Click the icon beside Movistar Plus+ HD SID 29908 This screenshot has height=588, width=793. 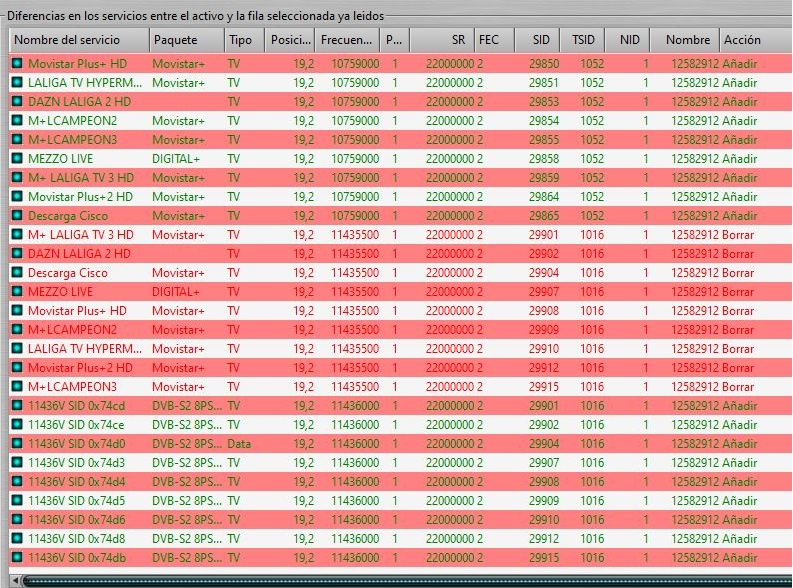tap(17, 310)
